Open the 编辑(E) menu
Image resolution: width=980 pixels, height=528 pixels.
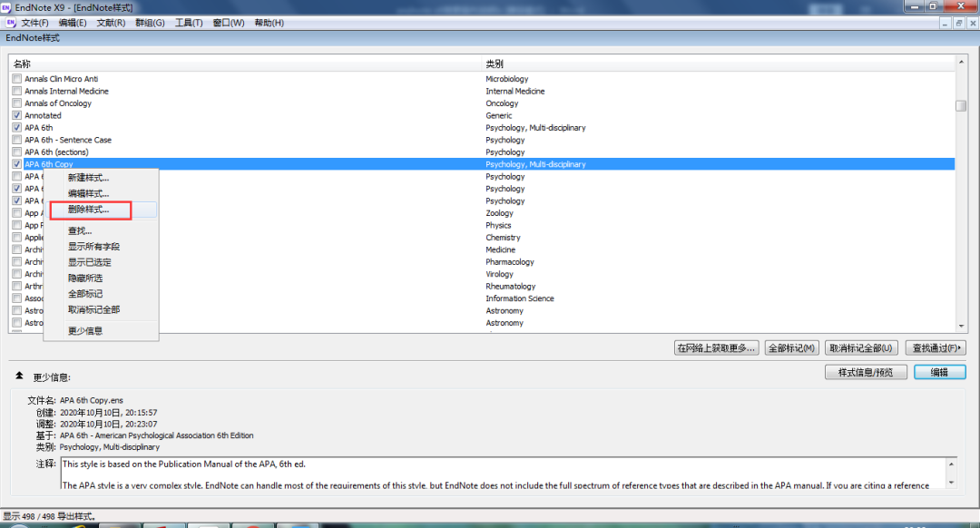click(73, 23)
